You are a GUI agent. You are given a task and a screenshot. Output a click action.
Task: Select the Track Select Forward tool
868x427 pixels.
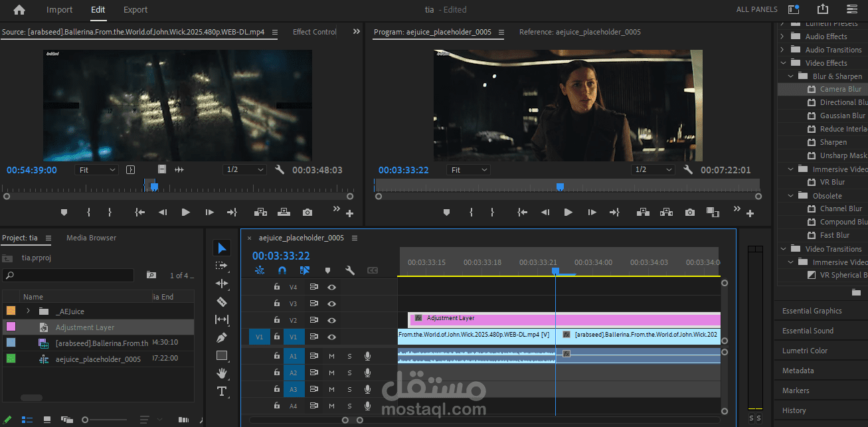pyautogui.click(x=222, y=266)
